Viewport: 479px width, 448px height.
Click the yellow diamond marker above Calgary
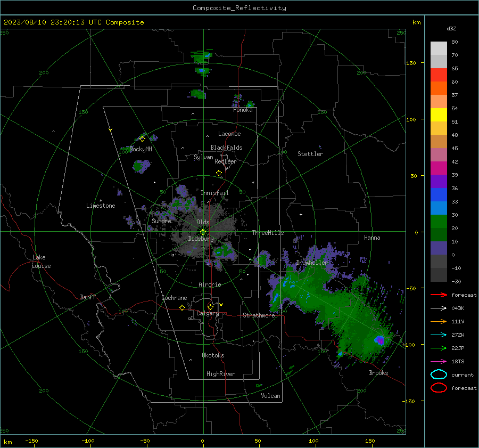point(210,307)
